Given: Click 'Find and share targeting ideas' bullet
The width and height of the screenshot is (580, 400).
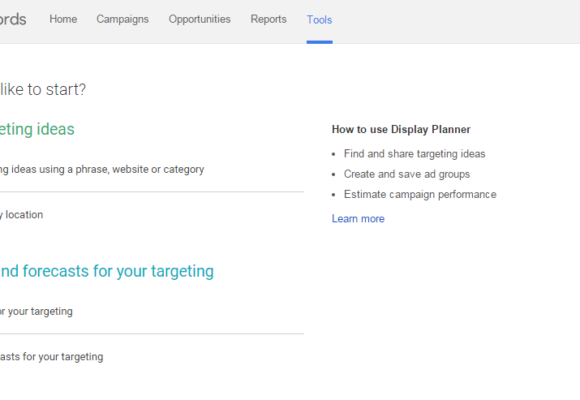Looking at the screenshot, I should click(x=414, y=154).
